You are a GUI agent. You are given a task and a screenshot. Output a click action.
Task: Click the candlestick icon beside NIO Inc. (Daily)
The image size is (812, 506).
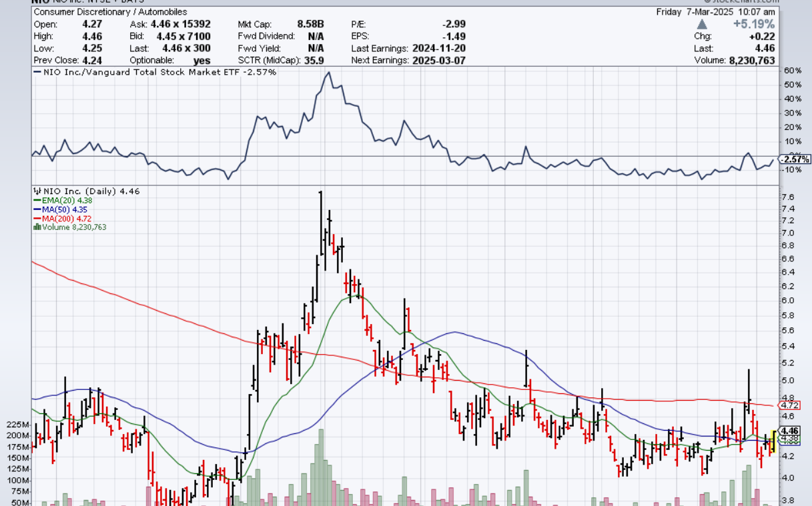pos(37,192)
